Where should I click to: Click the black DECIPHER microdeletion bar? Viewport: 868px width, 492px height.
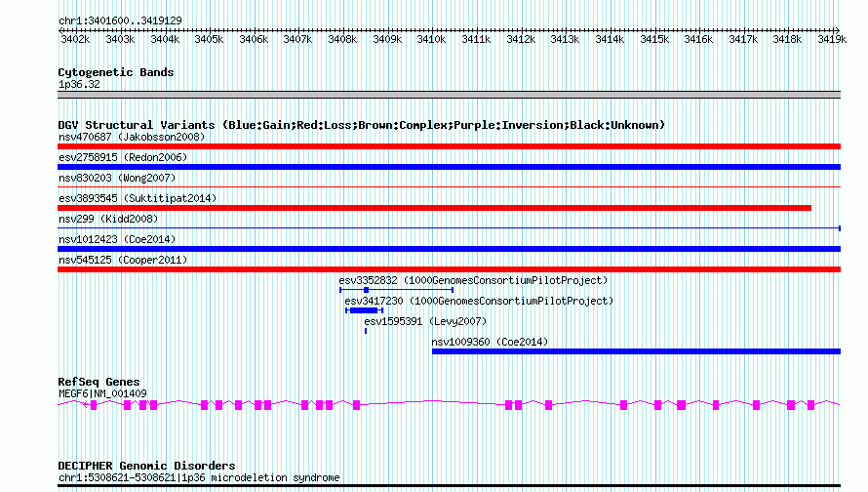click(449, 486)
